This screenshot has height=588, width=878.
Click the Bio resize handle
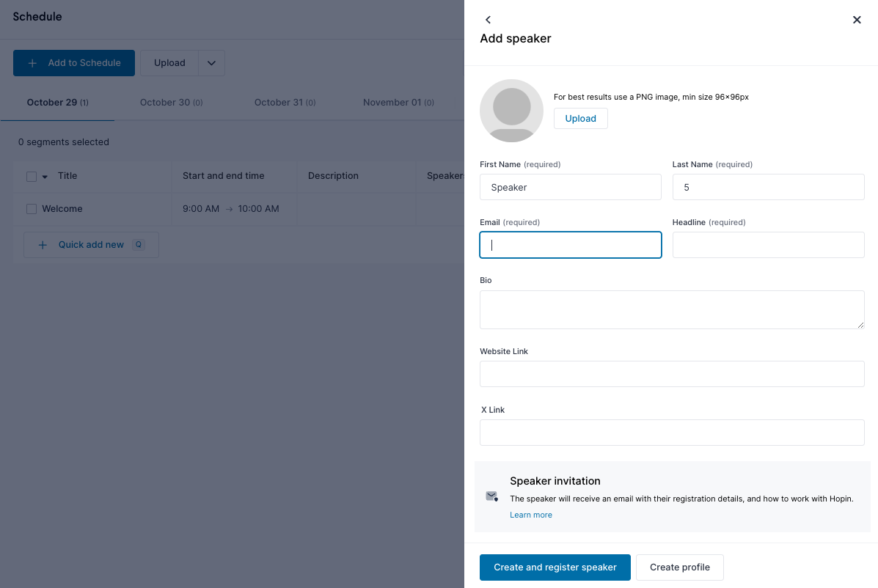click(x=860, y=325)
